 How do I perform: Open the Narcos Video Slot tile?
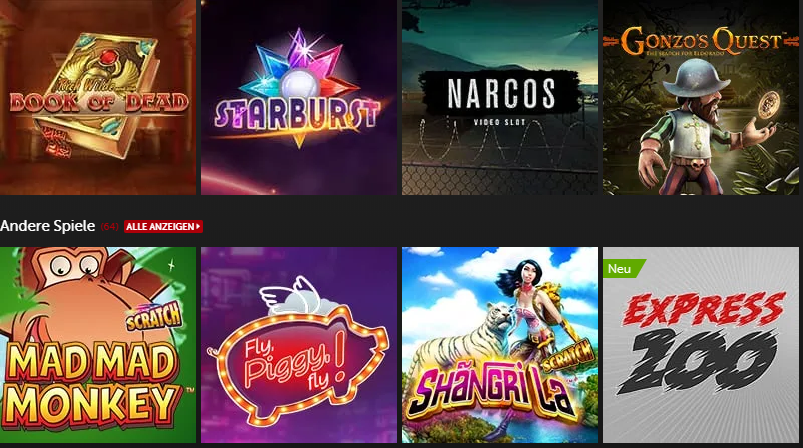tap(500, 97)
